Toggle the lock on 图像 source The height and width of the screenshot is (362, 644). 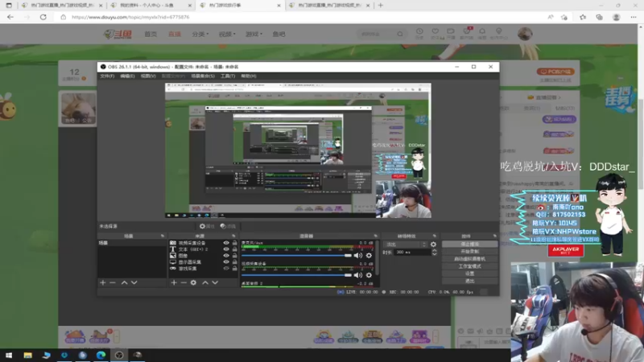[234, 255]
